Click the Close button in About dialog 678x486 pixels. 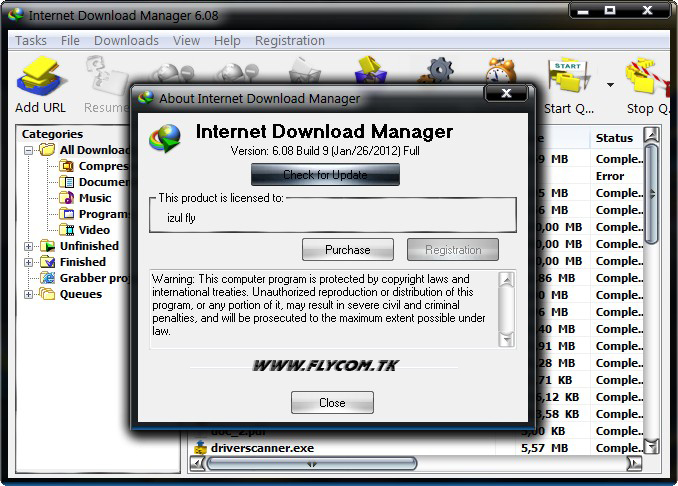(x=332, y=403)
